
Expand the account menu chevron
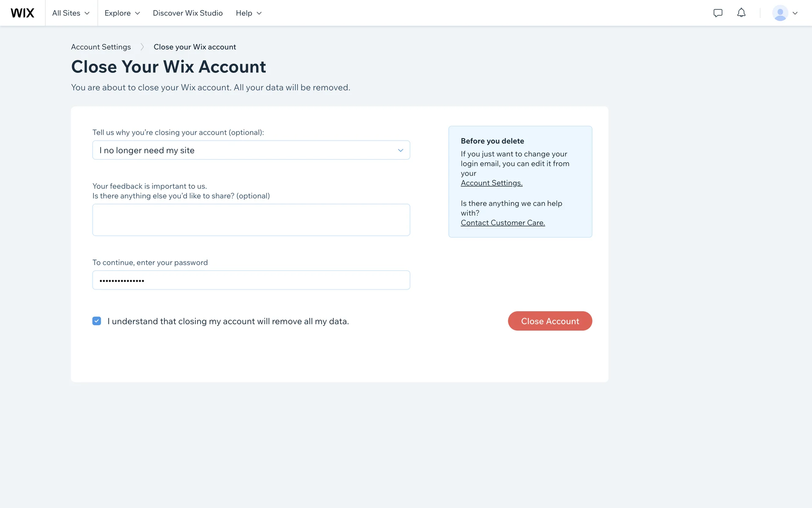pos(795,13)
